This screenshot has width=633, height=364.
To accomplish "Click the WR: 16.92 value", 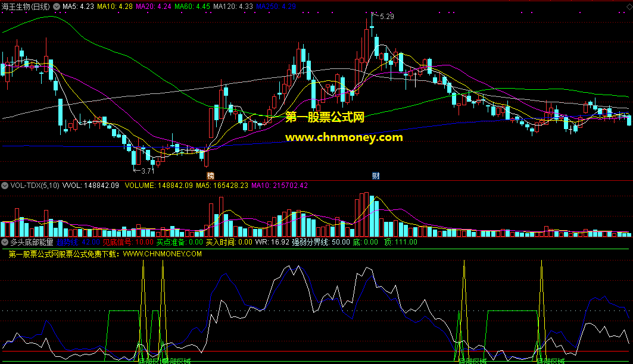I will [x=272, y=242].
